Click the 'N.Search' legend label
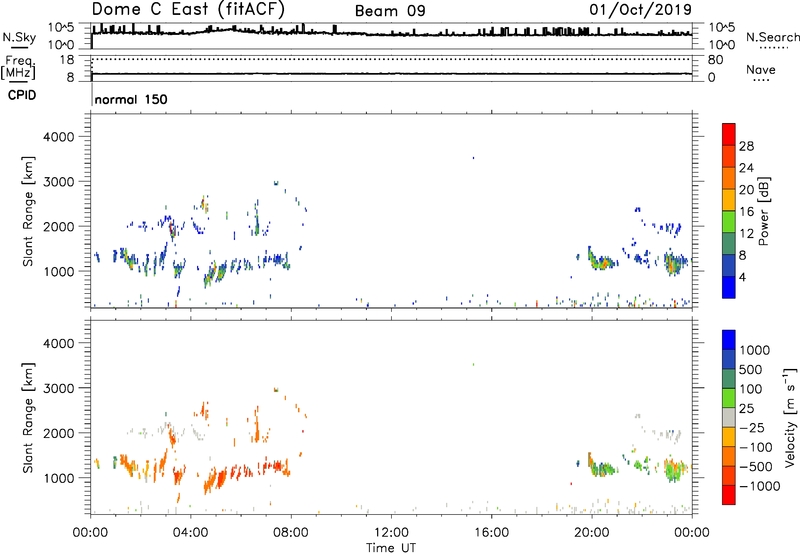 [x=772, y=37]
